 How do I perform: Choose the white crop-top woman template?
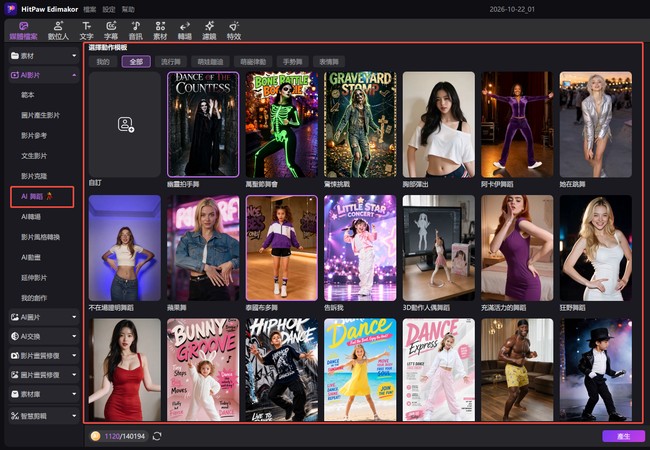(x=439, y=124)
